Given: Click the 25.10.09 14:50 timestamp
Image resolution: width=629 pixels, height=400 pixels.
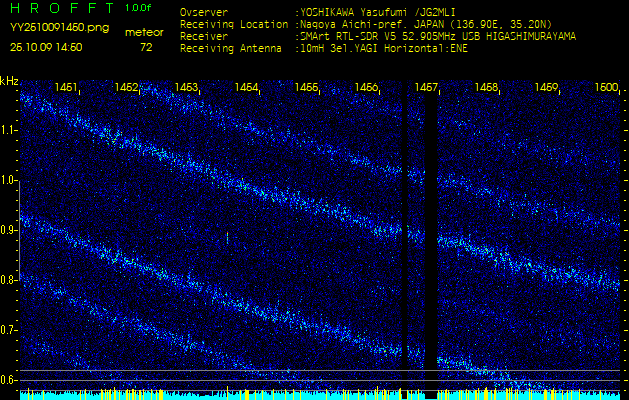Looking at the screenshot, I should point(46,47).
